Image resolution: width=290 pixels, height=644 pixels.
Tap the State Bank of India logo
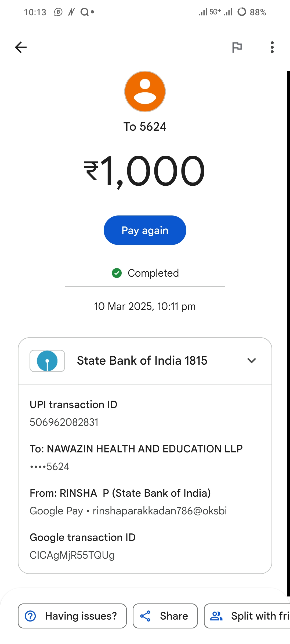pos(47,361)
